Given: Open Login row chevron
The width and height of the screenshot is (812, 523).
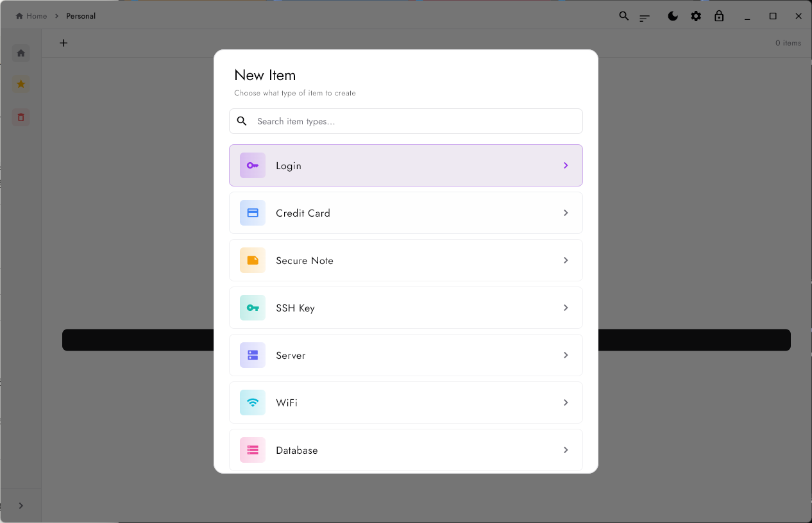Looking at the screenshot, I should tap(566, 165).
